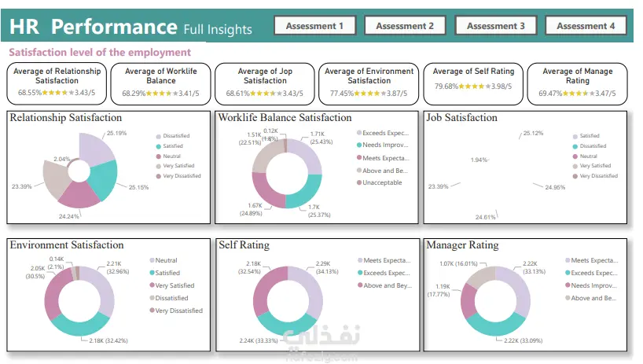The height and width of the screenshot is (364, 643).
Task: Select Unacceptable legend marker in Worklife Balance chart
Action: click(359, 183)
